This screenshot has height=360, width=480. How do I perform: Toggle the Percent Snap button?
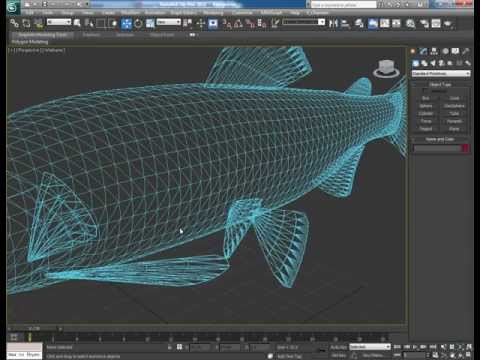(250, 23)
